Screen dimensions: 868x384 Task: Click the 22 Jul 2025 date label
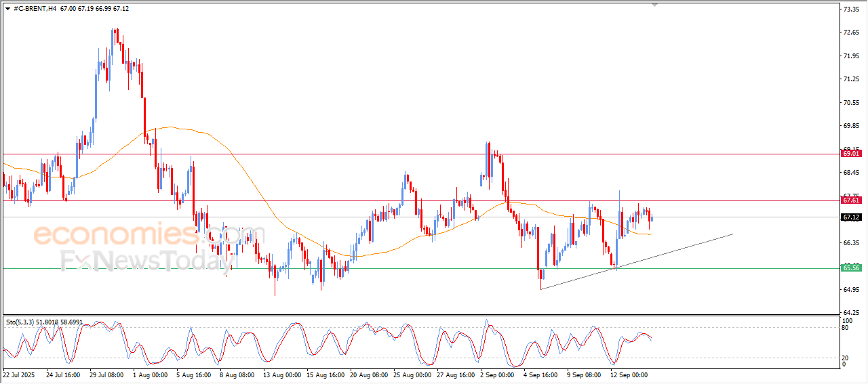(19, 374)
